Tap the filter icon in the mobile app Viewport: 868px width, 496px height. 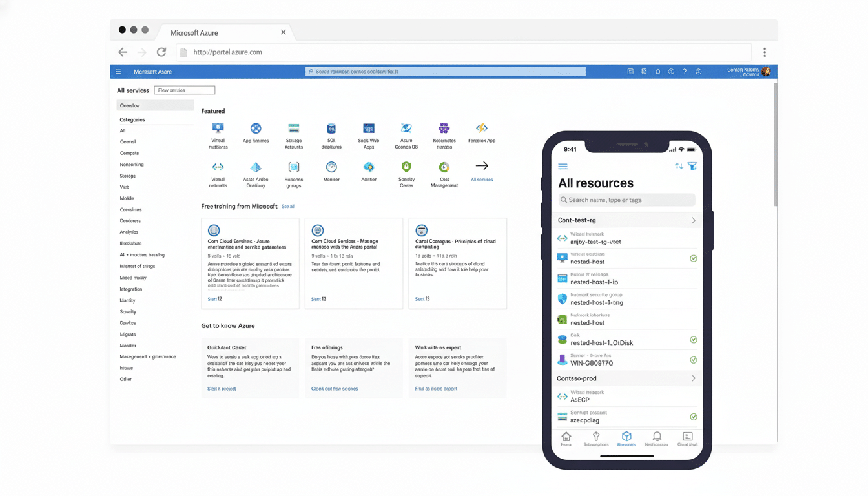pos(692,166)
